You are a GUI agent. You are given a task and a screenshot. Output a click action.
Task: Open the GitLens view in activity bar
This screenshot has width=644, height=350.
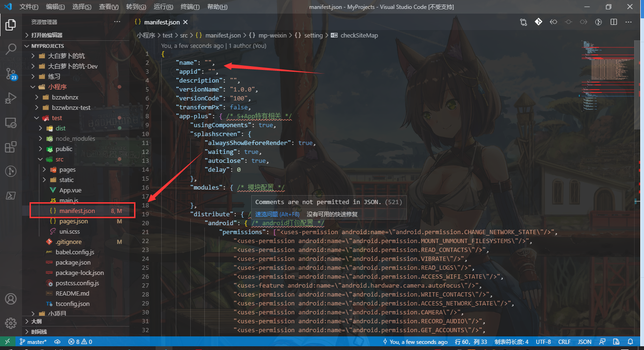tap(11, 171)
